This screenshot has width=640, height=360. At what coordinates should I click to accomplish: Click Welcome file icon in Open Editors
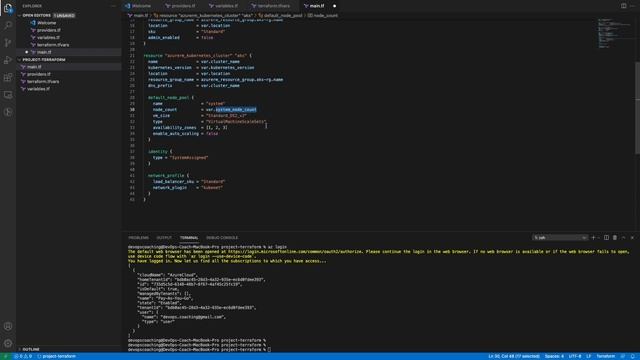(x=33, y=23)
